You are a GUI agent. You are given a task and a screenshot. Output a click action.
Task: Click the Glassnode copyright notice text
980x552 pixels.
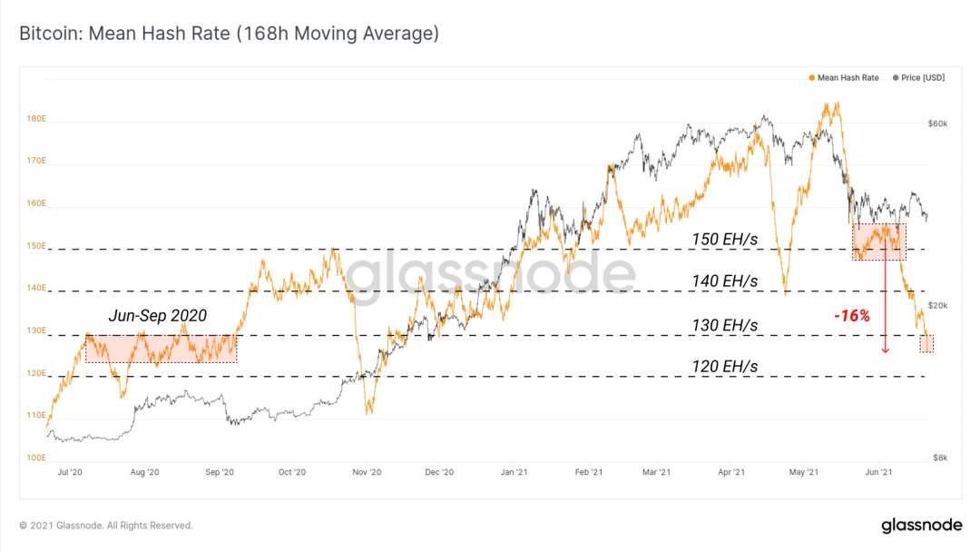click(x=105, y=525)
